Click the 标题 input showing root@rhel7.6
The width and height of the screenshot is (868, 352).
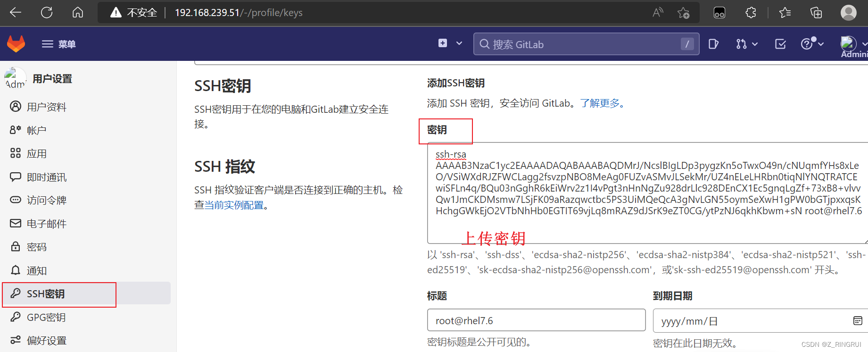[536, 320]
